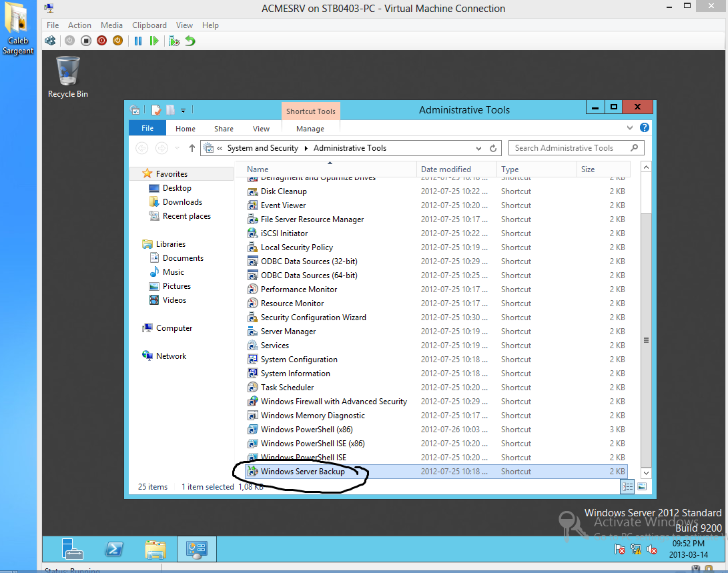728x573 pixels.
Task: Select Videos library
Action: click(x=174, y=300)
